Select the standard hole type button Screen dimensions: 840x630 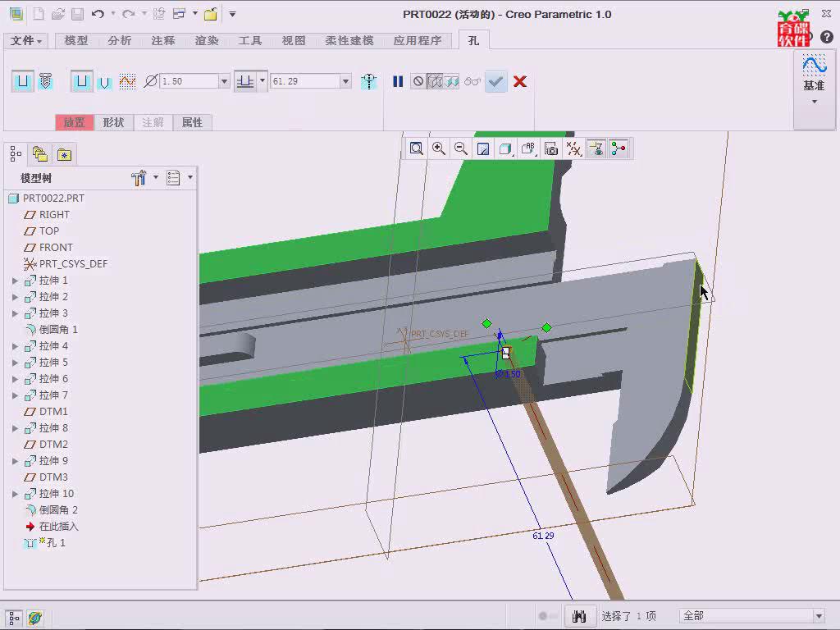pos(46,81)
